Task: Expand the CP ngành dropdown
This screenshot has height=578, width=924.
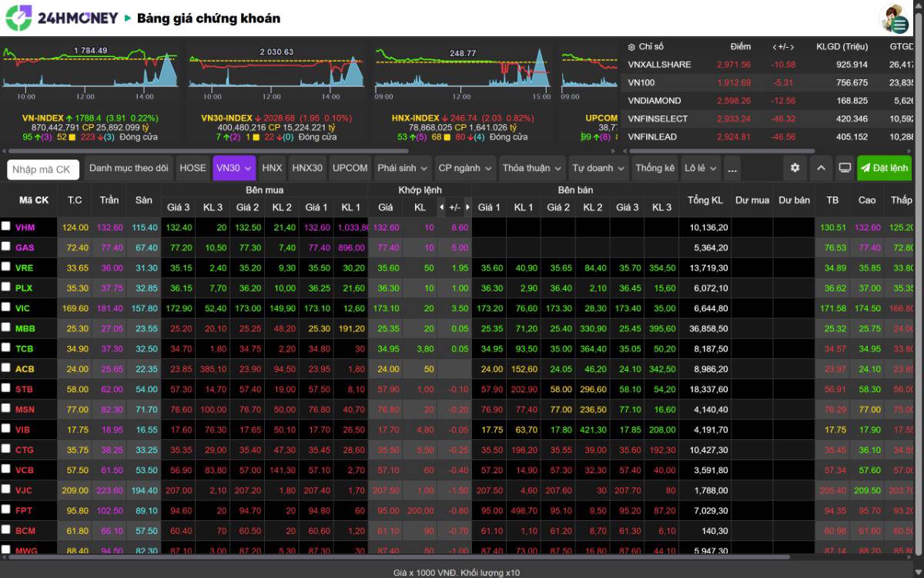Action: (464, 168)
